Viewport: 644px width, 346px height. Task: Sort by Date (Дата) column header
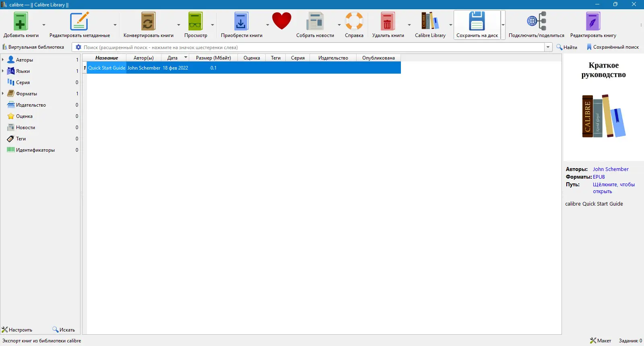175,58
